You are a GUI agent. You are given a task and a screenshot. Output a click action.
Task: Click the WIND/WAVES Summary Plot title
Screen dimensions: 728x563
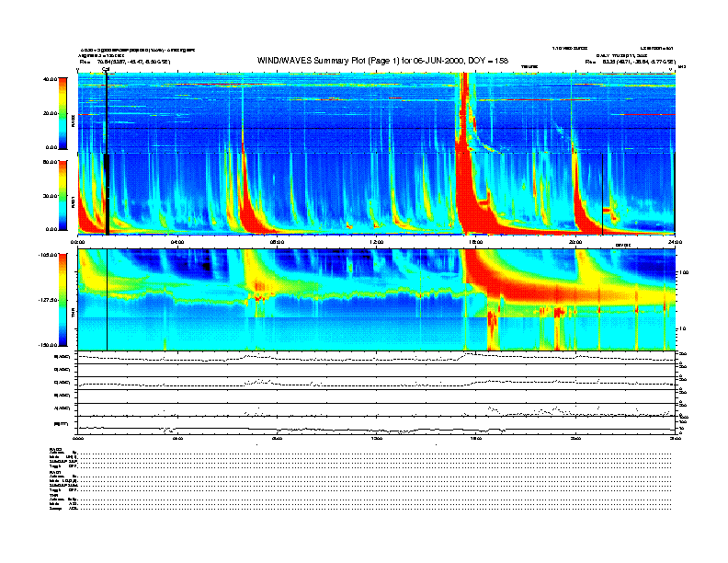(382, 61)
